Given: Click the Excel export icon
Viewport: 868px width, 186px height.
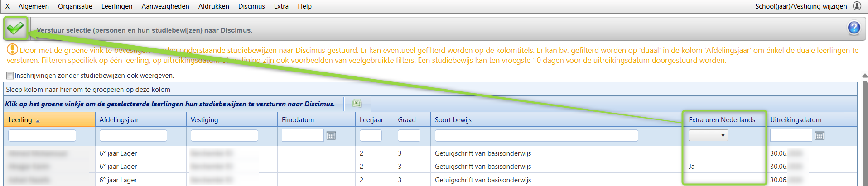Looking at the screenshot, I should [x=357, y=104].
